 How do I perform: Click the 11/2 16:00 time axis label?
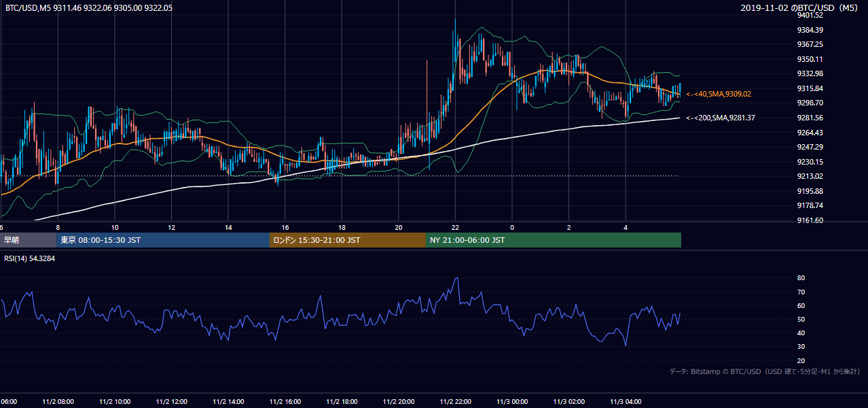click(285, 401)
